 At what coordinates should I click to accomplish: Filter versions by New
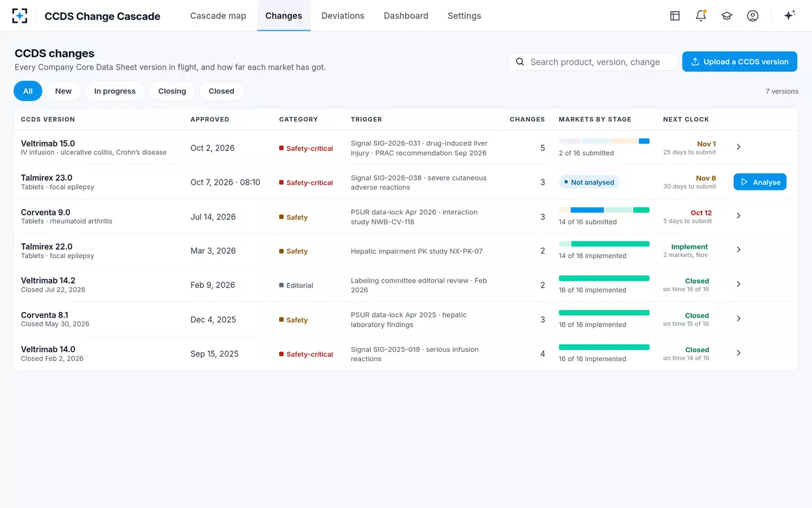(x=63, y=91)
